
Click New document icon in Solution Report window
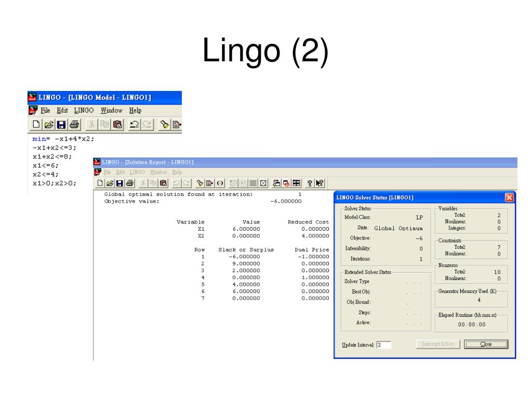[100, 183]
